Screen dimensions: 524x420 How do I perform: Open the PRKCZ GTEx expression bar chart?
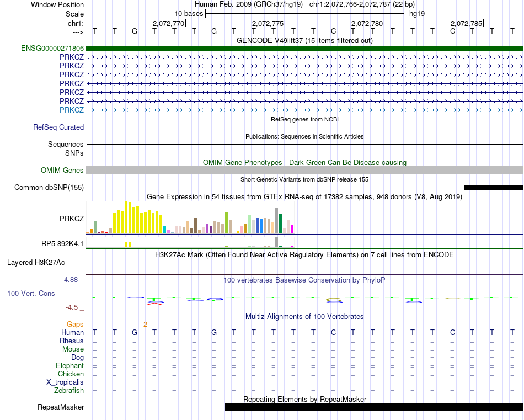pyautogui.click(x=190, y=217)
